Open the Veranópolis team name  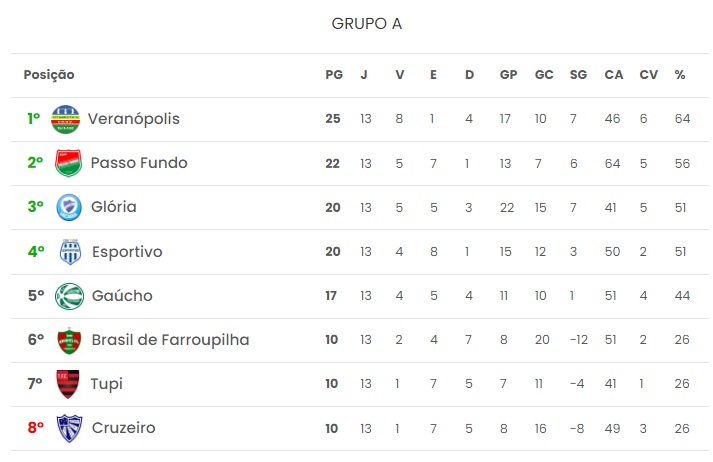[x=134, y=119]
